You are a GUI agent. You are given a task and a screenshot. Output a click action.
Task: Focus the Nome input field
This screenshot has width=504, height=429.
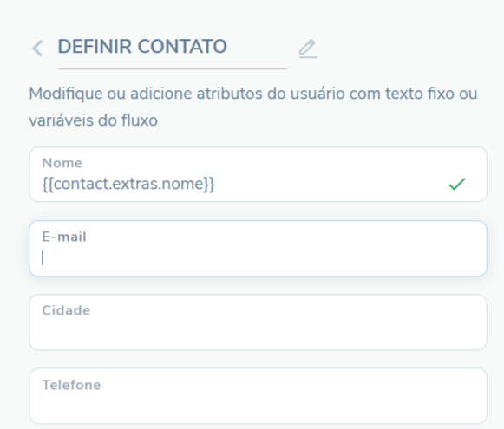259,174
